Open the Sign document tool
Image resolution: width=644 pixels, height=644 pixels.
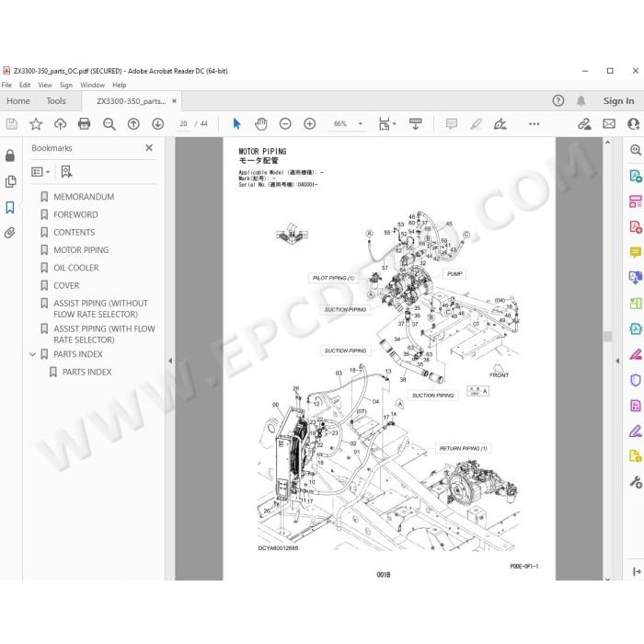(x=500, y=123)
